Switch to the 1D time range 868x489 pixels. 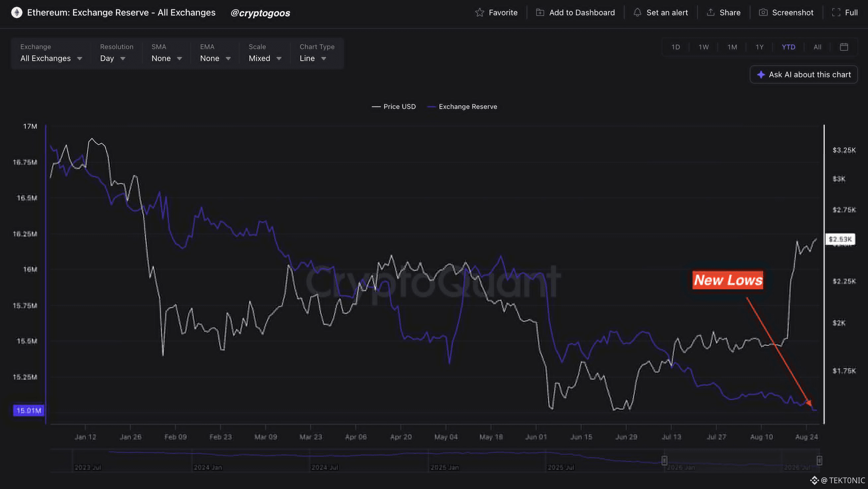(676, 47)
